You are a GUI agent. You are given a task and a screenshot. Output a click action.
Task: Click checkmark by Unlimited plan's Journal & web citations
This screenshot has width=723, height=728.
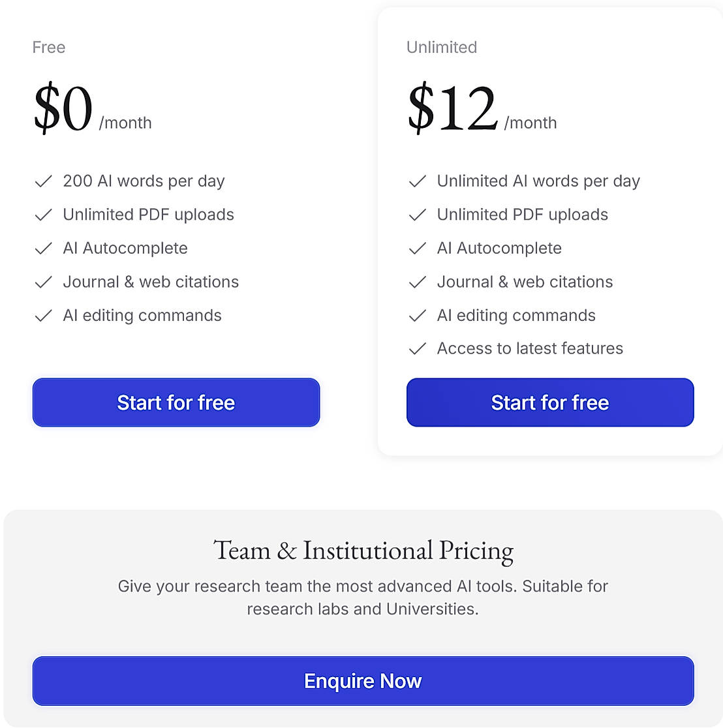(x=417, y=282)
